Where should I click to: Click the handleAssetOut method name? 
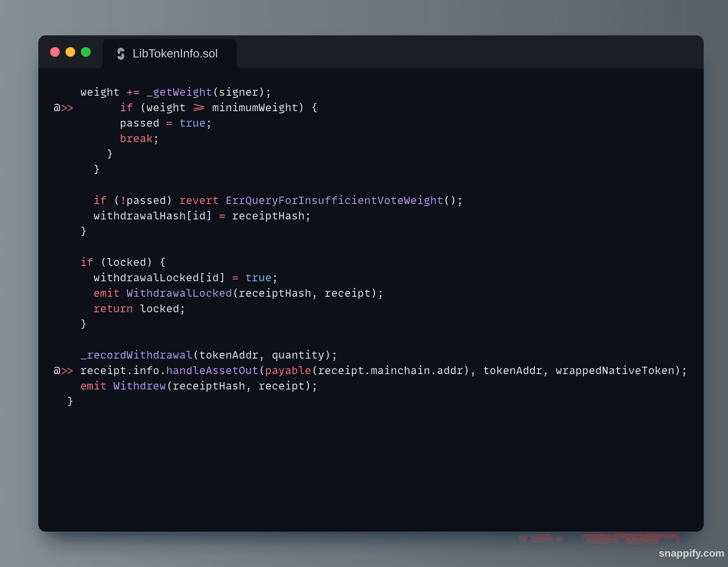(x=212, y=371)
